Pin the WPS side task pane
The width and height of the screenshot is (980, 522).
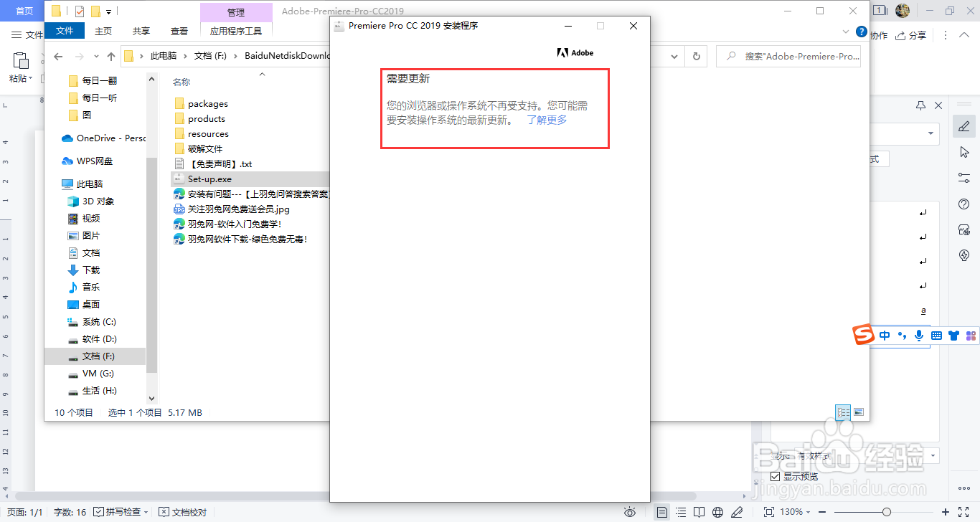coord(922,105)
